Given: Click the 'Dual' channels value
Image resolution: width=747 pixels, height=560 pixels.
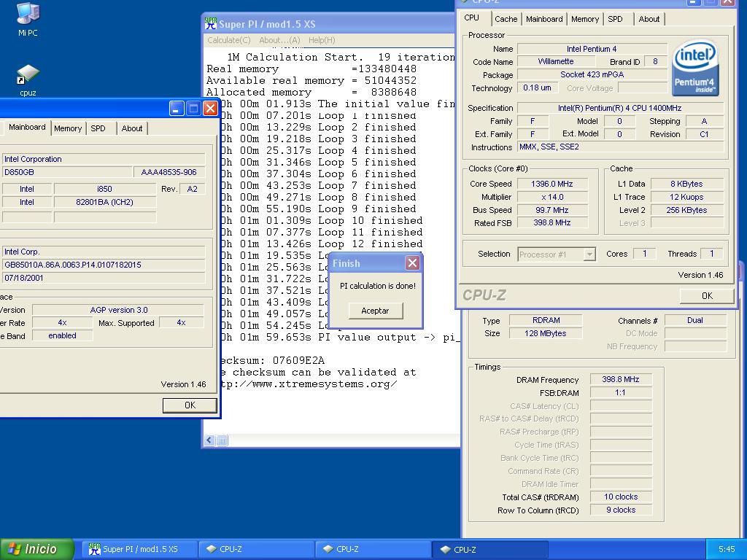Looking at the screenshot, I should click(695, 321).
